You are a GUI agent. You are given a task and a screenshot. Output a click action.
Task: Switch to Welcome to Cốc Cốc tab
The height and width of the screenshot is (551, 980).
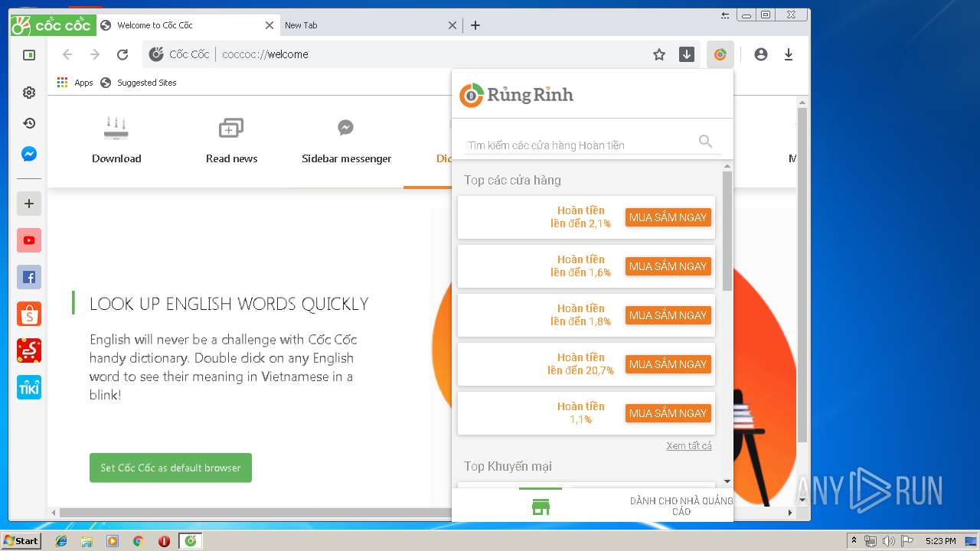[188, 25]
